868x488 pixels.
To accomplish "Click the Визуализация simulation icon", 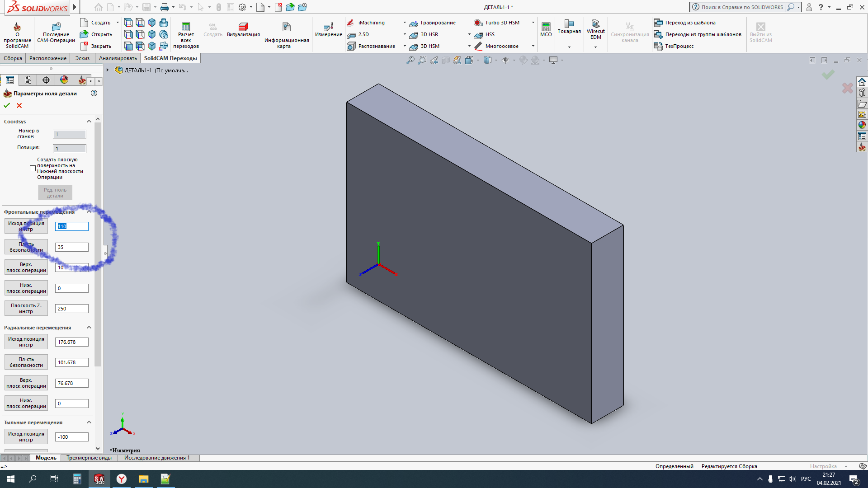I will coord(243,27).
